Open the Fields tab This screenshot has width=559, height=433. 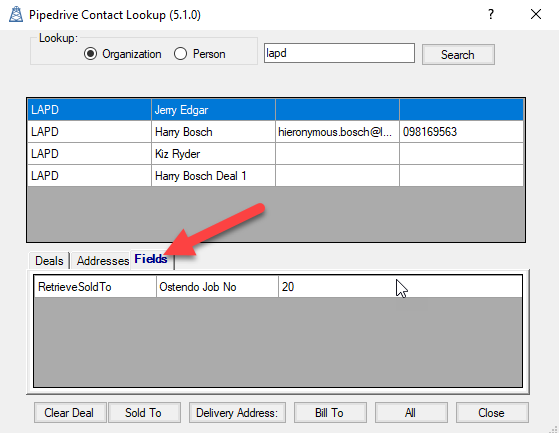pyautogui.click(x=151, y=259)
